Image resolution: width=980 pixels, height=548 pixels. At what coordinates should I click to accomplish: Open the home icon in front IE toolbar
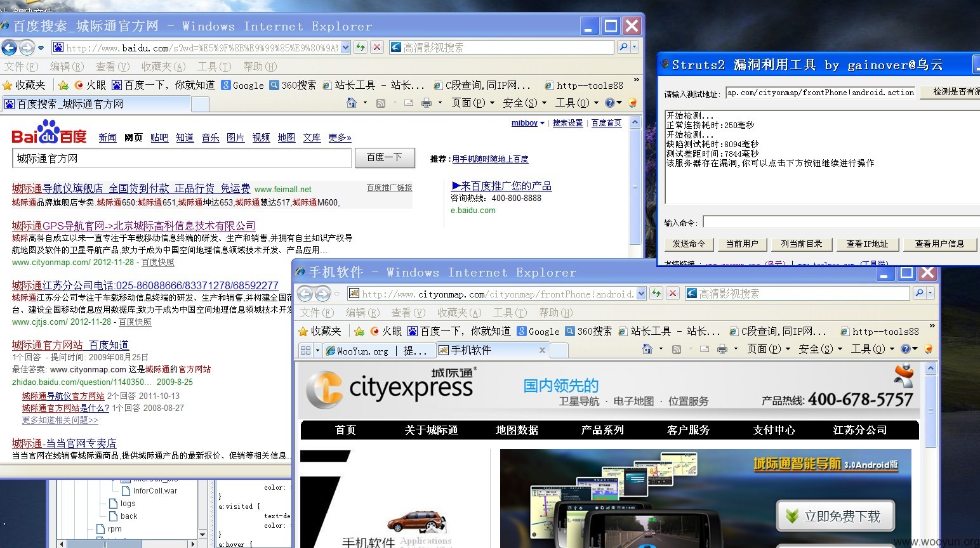[x=647, y=349]
